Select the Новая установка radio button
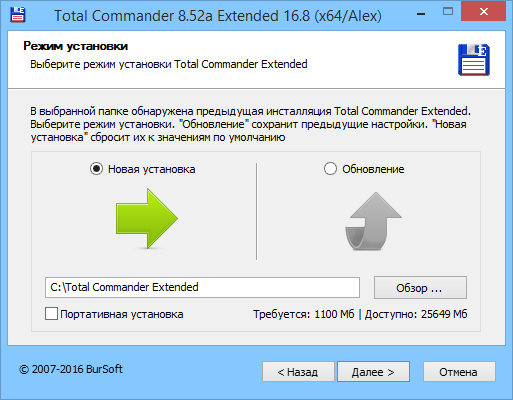The image size is (513, 400). click(x=96, y=169)
